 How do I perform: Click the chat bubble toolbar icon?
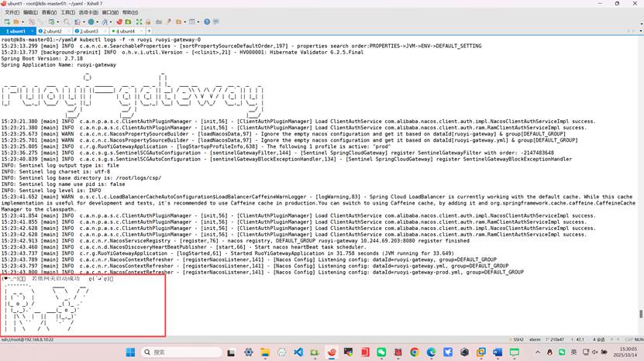[x=216, y=22]
